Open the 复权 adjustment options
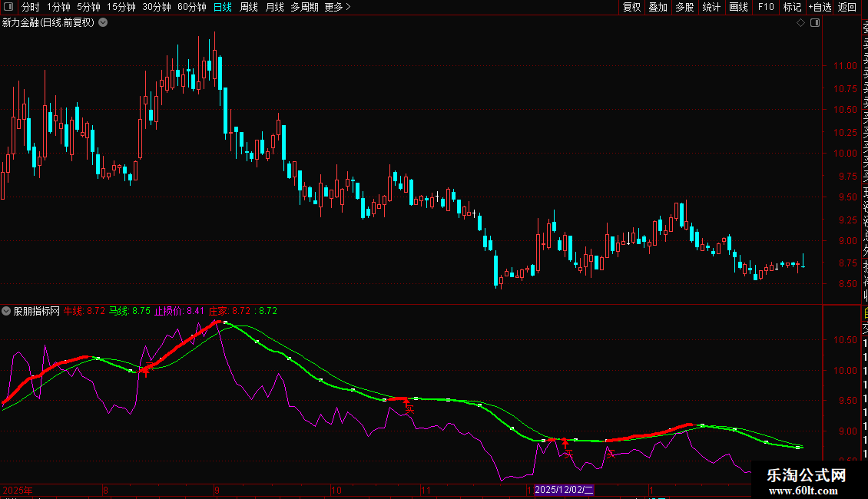Screen dimensions: 868x499 631,7
